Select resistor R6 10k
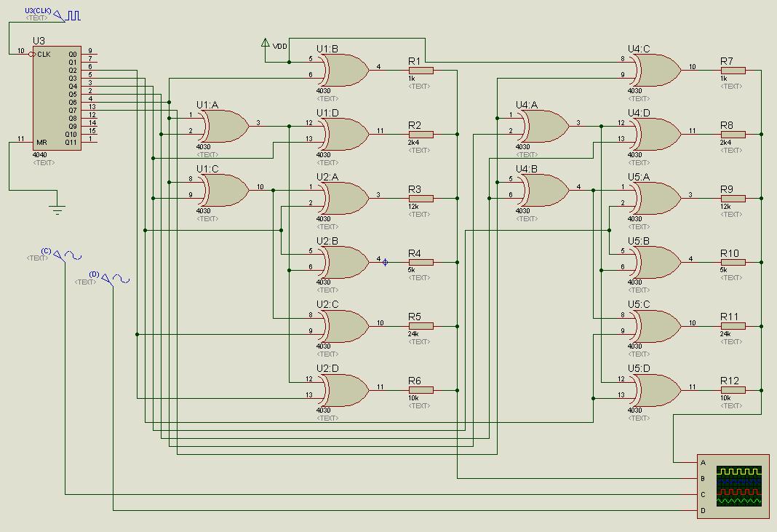This screenshot has width=777, height=532. pyautogui.click(x=421, y=390)
